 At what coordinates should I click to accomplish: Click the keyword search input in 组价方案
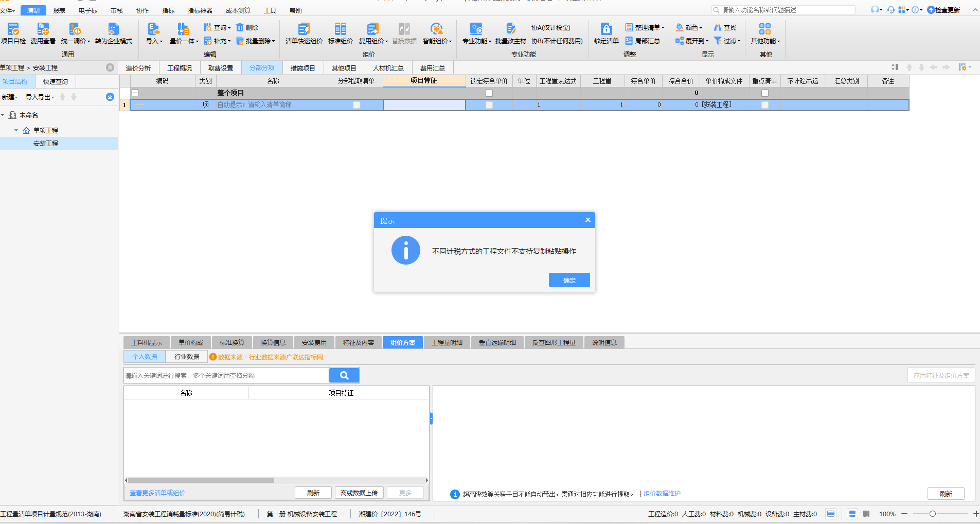(226, 375)
